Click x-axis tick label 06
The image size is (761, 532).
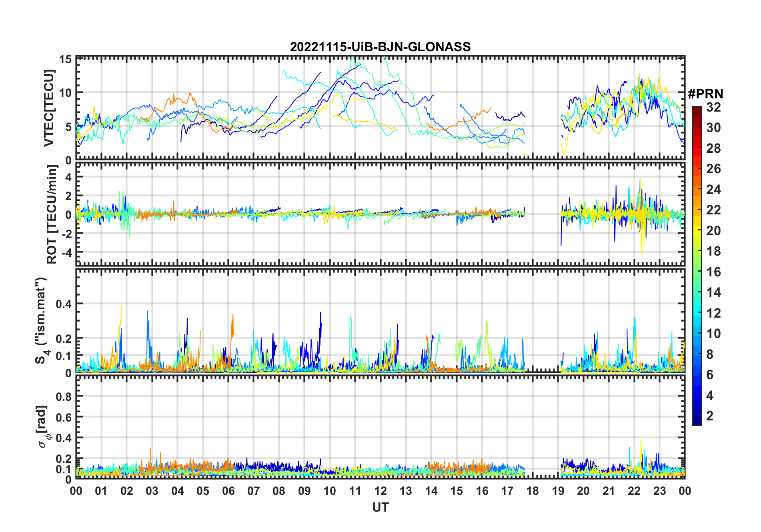coord(228,491)
